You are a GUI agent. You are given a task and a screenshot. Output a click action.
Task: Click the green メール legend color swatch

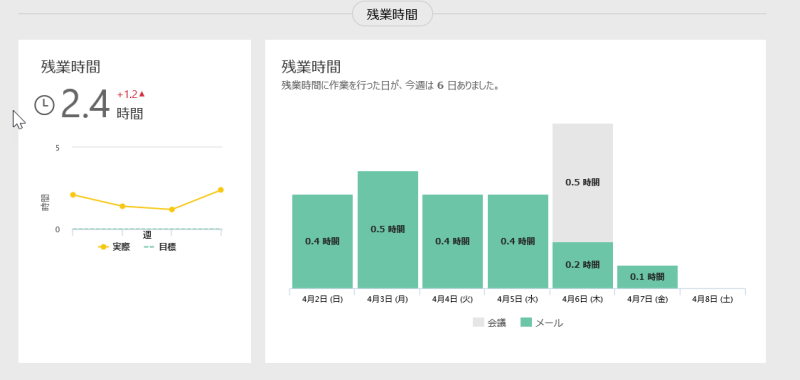click(526, 322)
